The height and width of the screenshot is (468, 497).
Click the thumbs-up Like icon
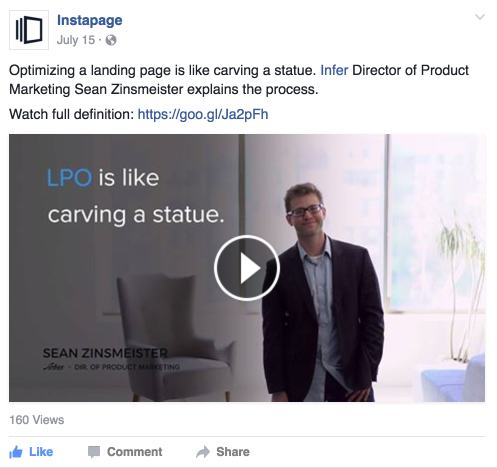pyautogui.click(x=16, y=452)
